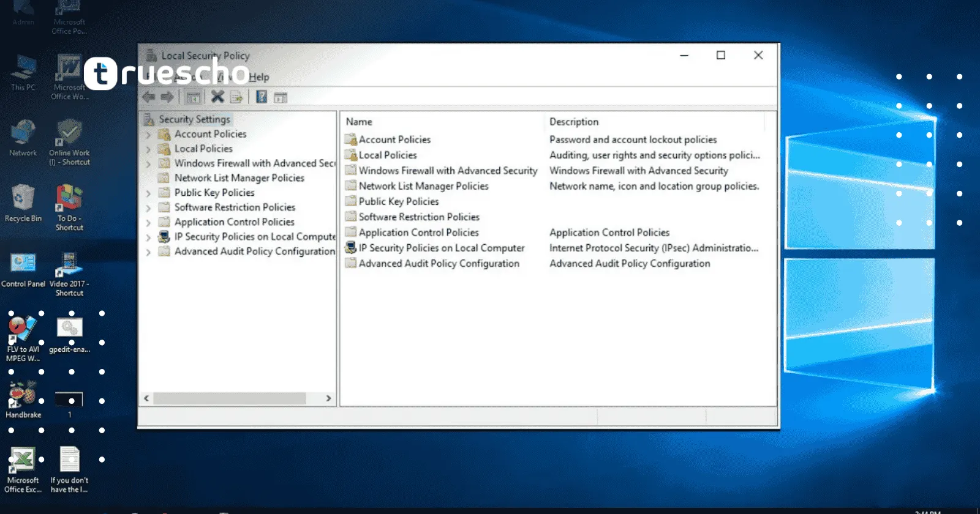Click 'Internet Protocol Security (IPsec)' description text
The image size is (980, 514).
[x=654, y=248]
